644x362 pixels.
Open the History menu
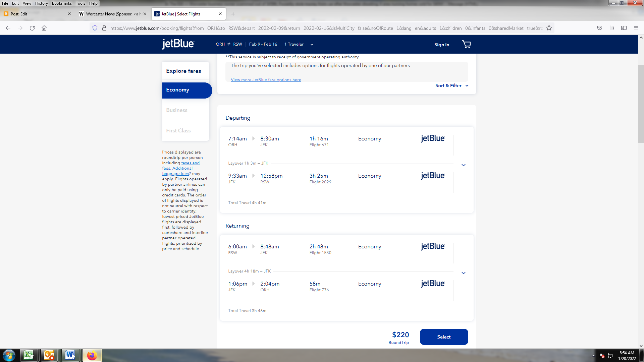(x=42, y=3)
